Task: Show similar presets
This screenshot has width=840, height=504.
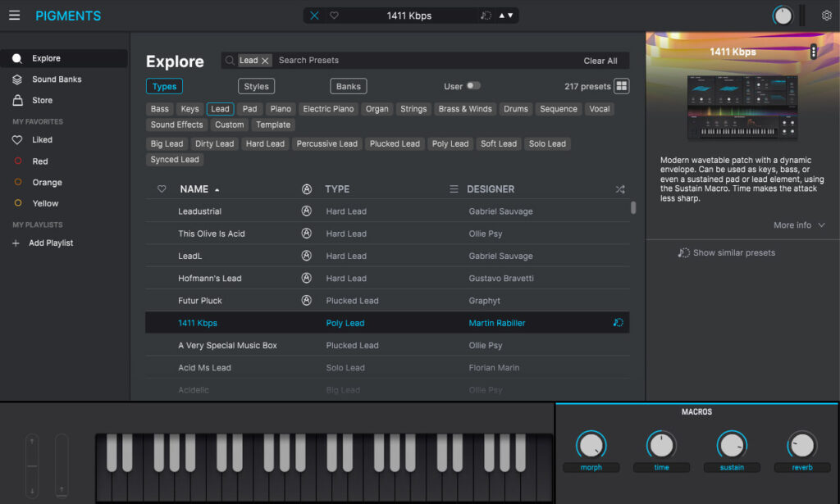Action: tap(727, 252)
